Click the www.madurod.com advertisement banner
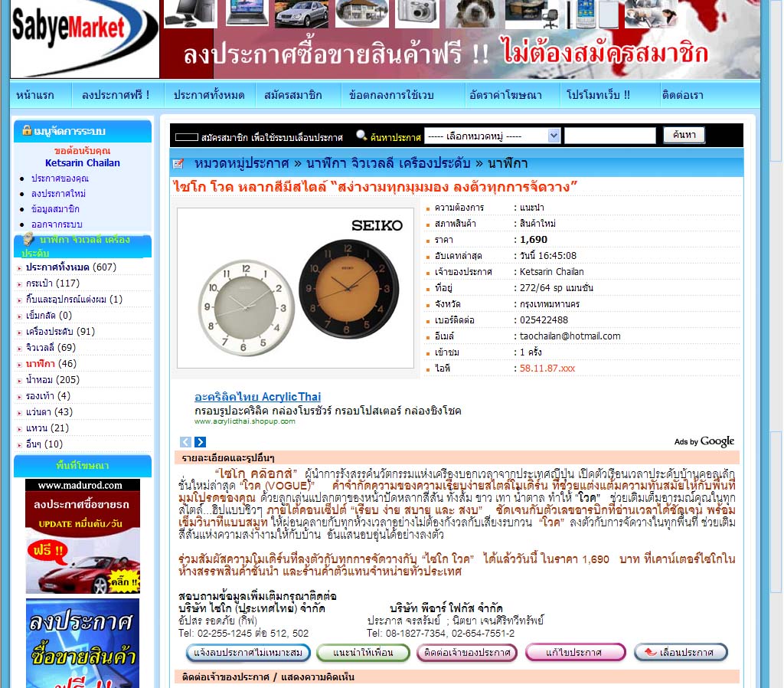This screenshot has height=688, width=784. (83, 536)
